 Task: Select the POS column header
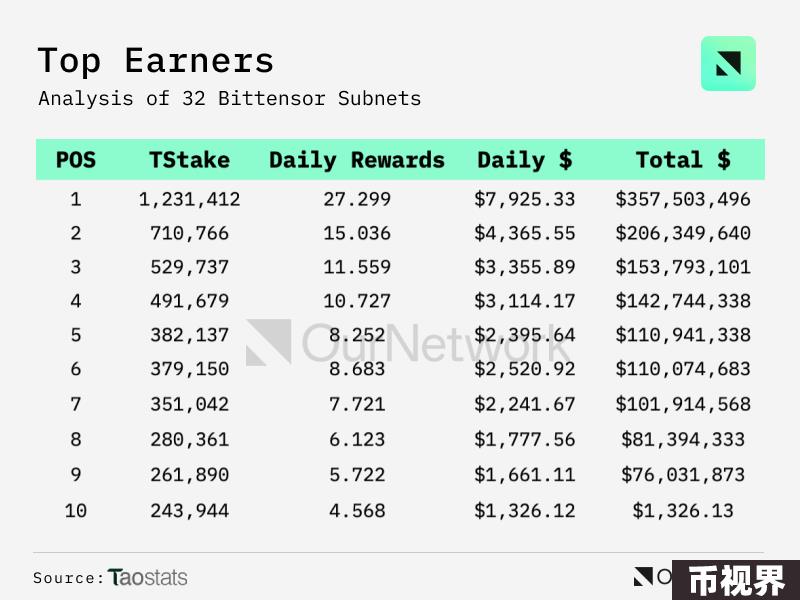[76, 160]
